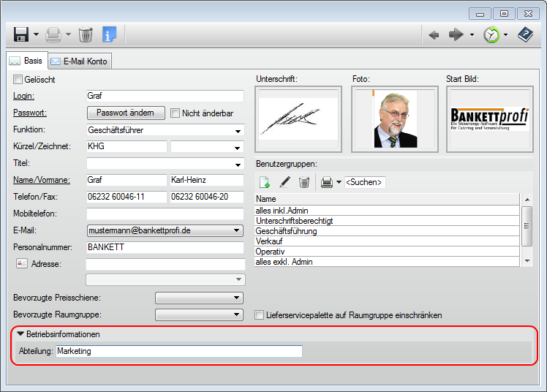This screenshot has height=392, width=547.
Task: Enable the Nicht änderbar checkbox
Action: tap(175, 113)
